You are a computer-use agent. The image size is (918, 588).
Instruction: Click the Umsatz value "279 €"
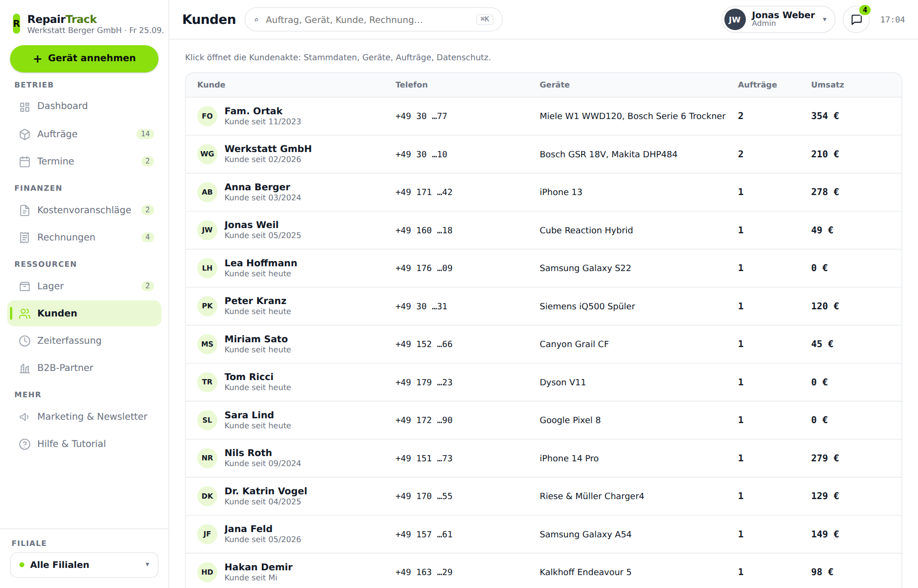pyautogui.click(x=825, y=458)
